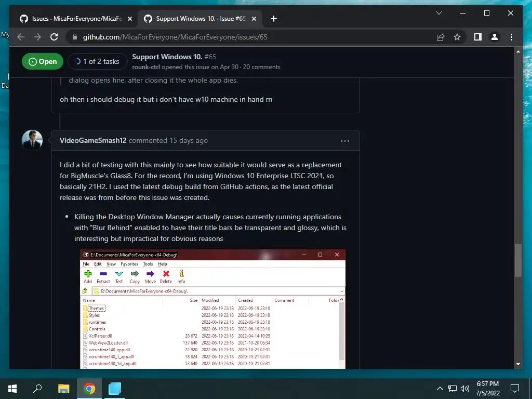Go back with the browser back arrow
Viewport: 532px width, 399px height.
pyautogui.click(x=21, y=37)
